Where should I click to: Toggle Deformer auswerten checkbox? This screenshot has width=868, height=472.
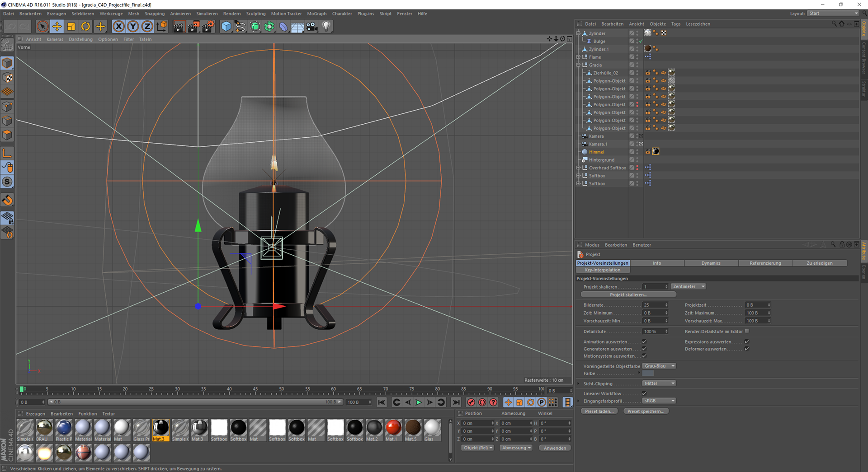747,349
